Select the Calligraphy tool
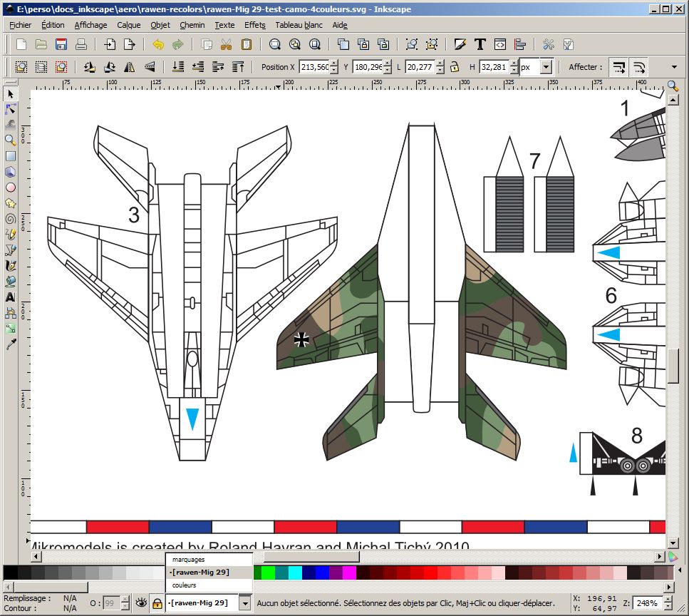 tap(11, 266)
